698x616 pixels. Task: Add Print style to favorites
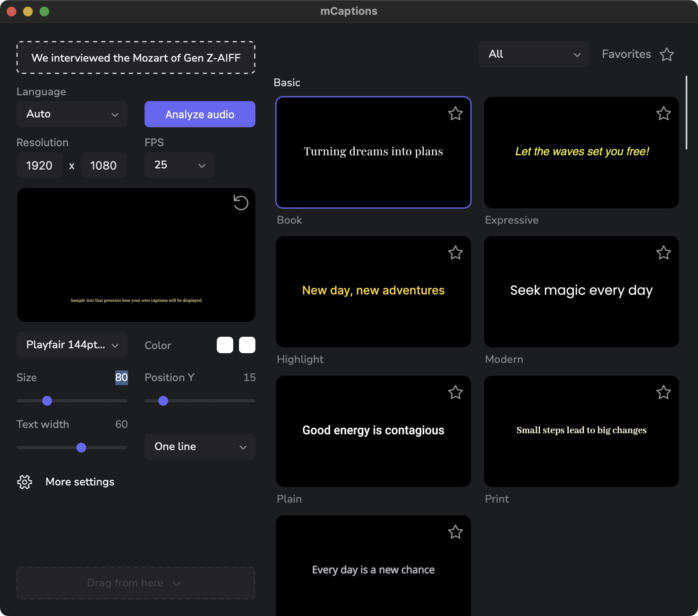[664, 393]
